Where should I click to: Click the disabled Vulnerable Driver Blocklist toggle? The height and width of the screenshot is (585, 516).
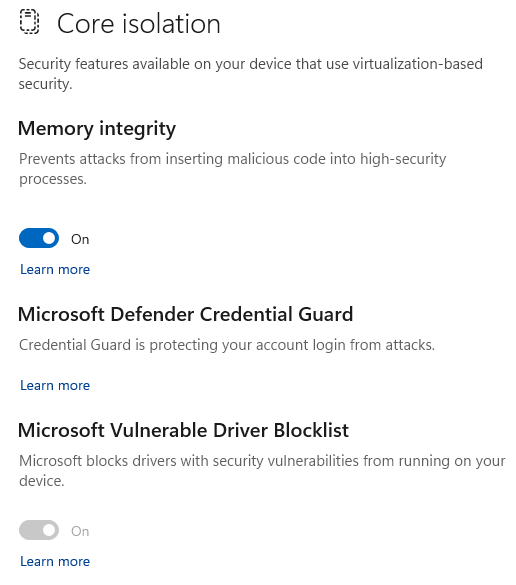39,530
